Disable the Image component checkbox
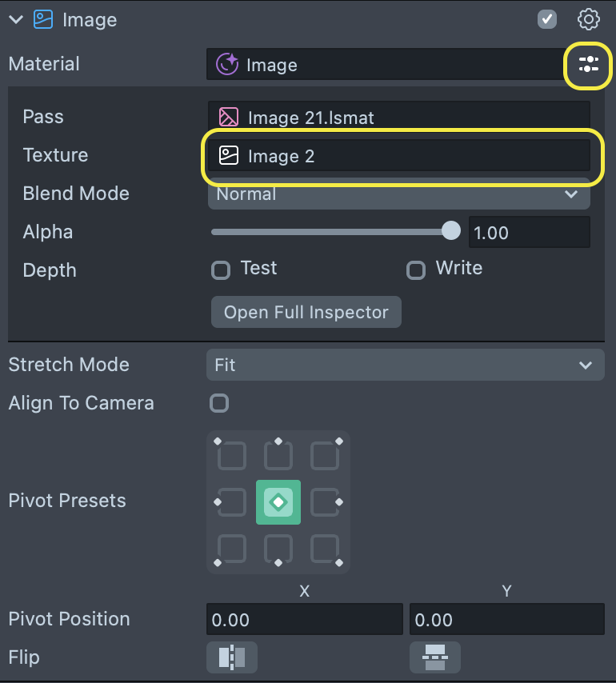616x683 pixels. coord(547,20)
